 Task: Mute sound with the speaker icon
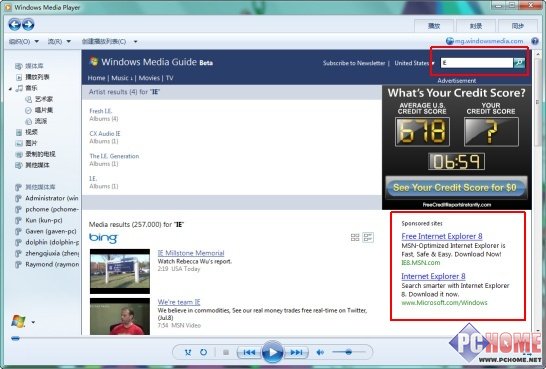click(x=320, y=352)
